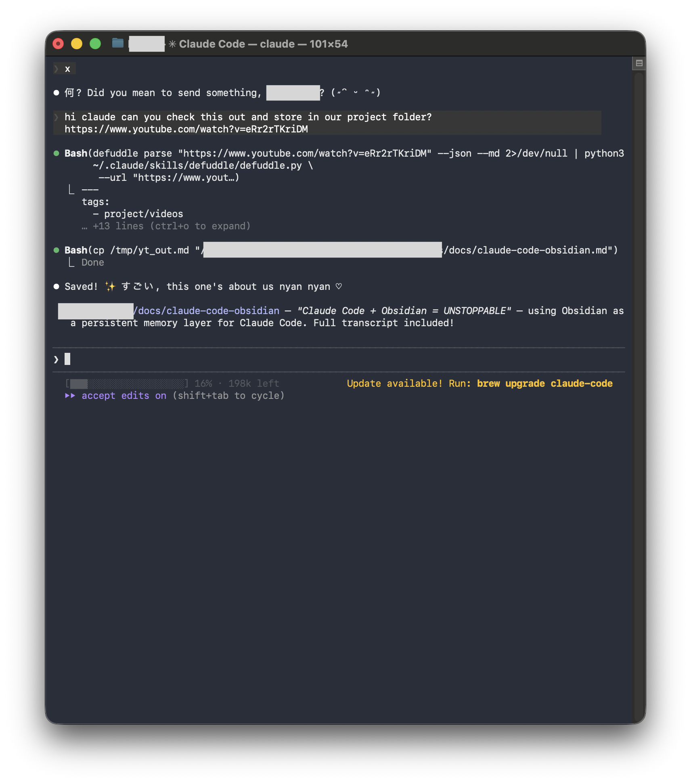Click the white bullet beside 'Did you mean'

[57, 93]
